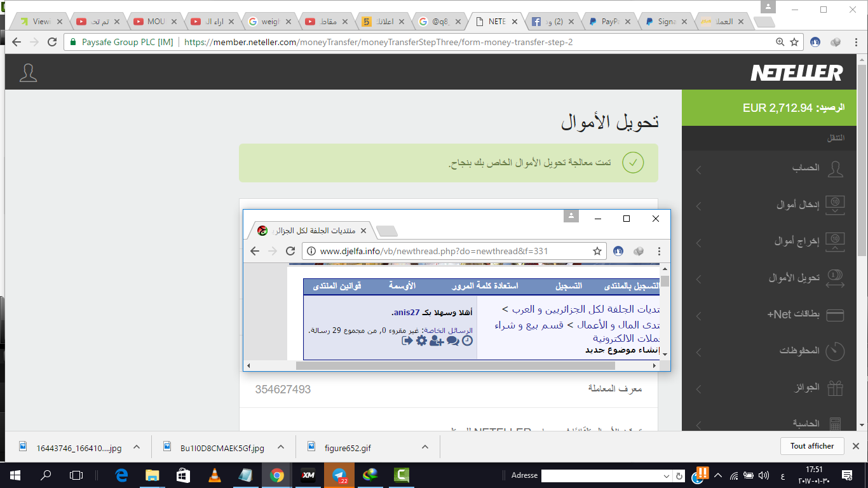Screen dimensions: 868x488
Task: Expand the إخراج أموال chevron
Action: click(699, 243)
